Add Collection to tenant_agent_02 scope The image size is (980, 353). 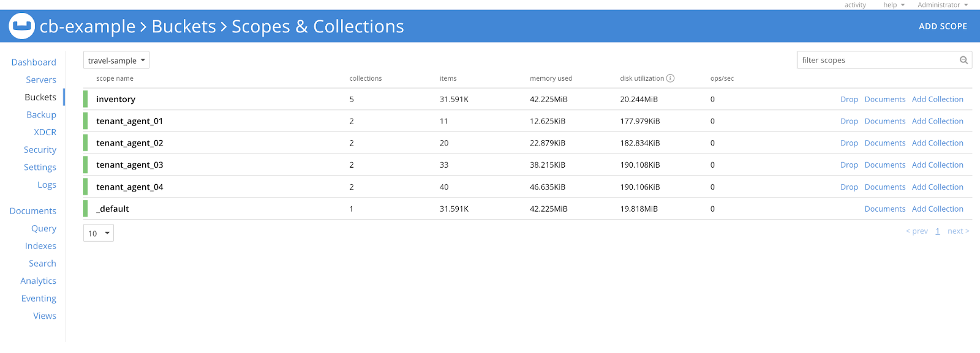tap(937, 143)
